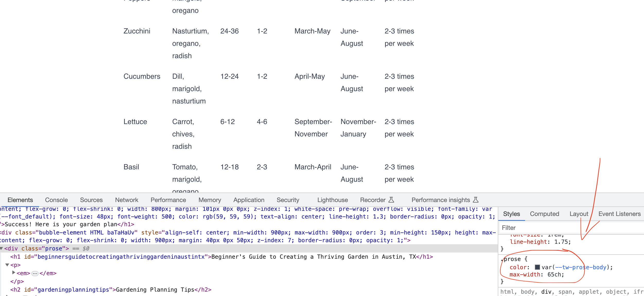Image resolution: width=644 pixels, height=296 pixels.
Task: Click the Performance insights flask icon
Action: (x=476, y=200)
